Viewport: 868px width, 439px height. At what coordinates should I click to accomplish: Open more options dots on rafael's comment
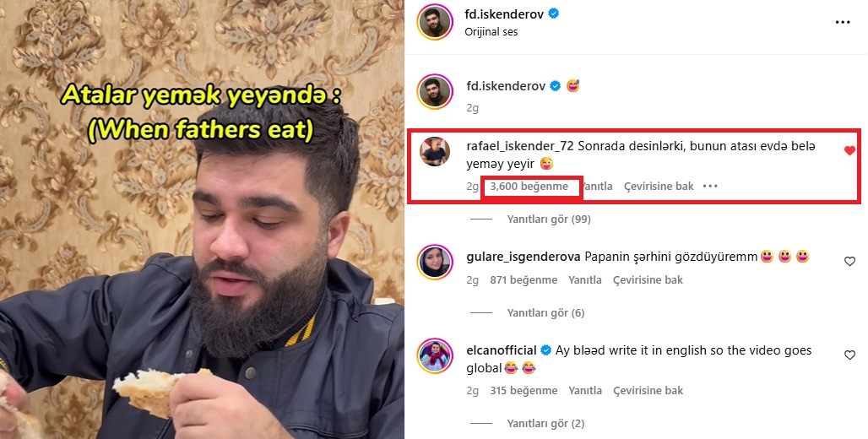tap(710, 186)
